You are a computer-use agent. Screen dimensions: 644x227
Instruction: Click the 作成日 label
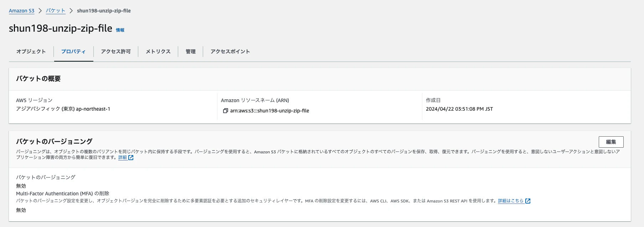[x=433, y=100]
